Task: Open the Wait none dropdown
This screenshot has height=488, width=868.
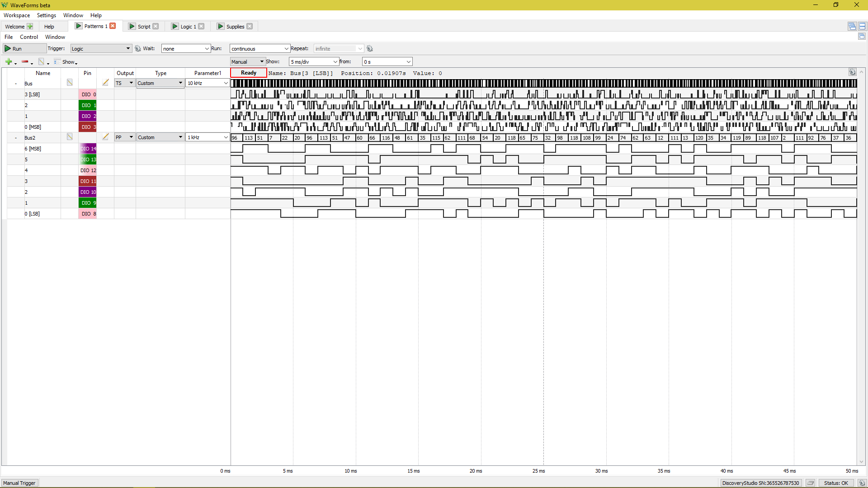Action: click(x=186, y=49)
